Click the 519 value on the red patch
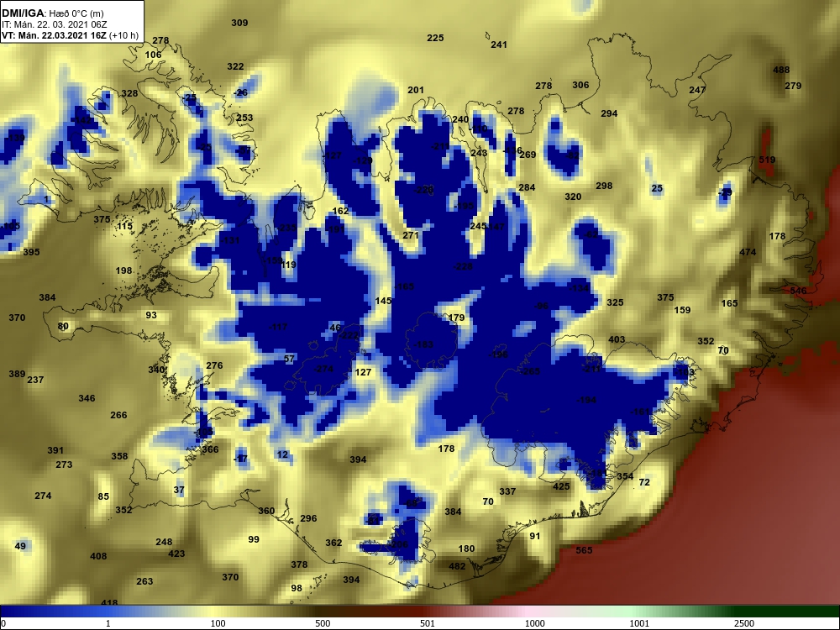The image size is (840, 630). (767, 160)
